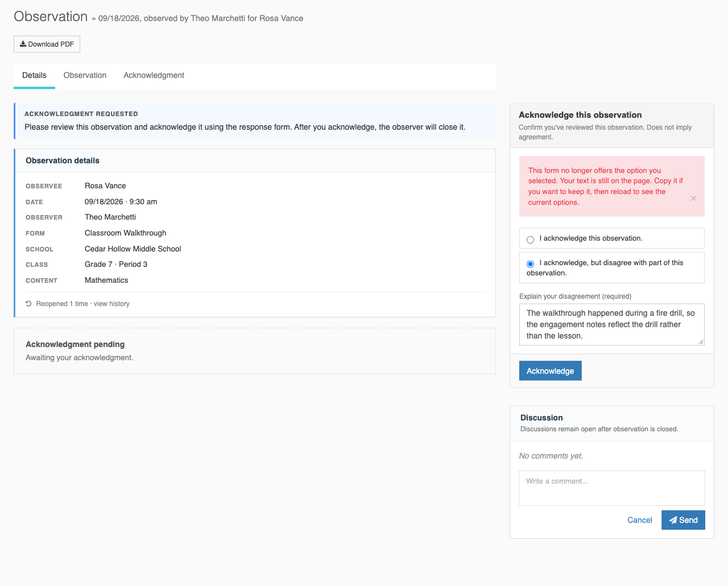Focus the 'Write a comment' field
This screenshot has height=586, width=728.
[x=612, y=488]
